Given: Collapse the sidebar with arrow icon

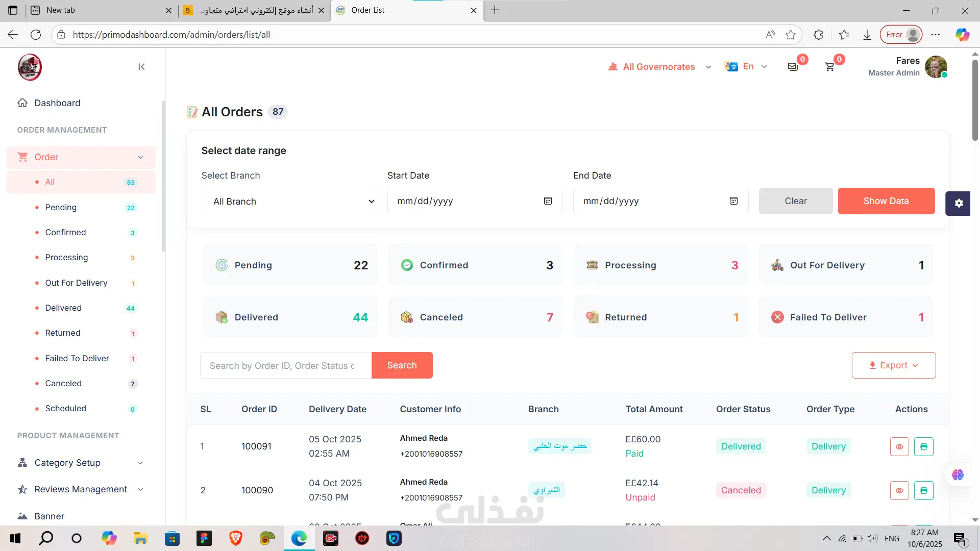Looking at the screenshot, I should click(141, 67).
